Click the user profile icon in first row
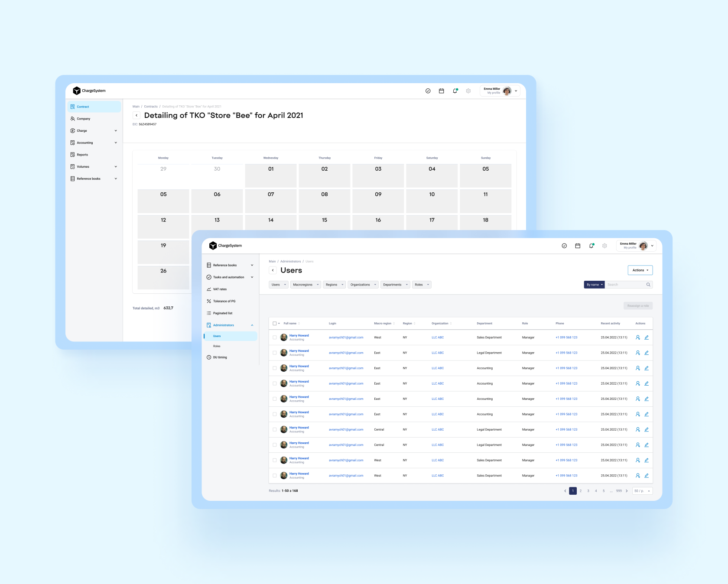This screenshot has height=584, width=728. pos(638,337)
